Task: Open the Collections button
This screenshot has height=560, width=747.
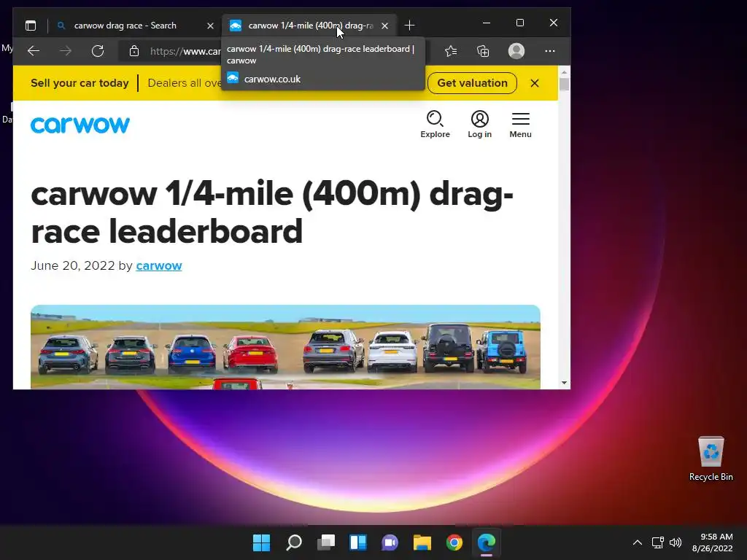Action: [x=483, y=51]
